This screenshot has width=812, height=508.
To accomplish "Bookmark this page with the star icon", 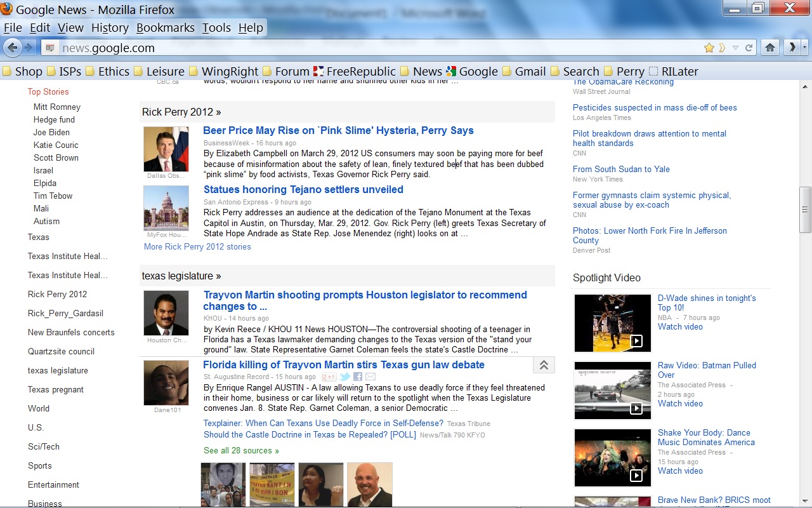I will click(x=709, y=48).
